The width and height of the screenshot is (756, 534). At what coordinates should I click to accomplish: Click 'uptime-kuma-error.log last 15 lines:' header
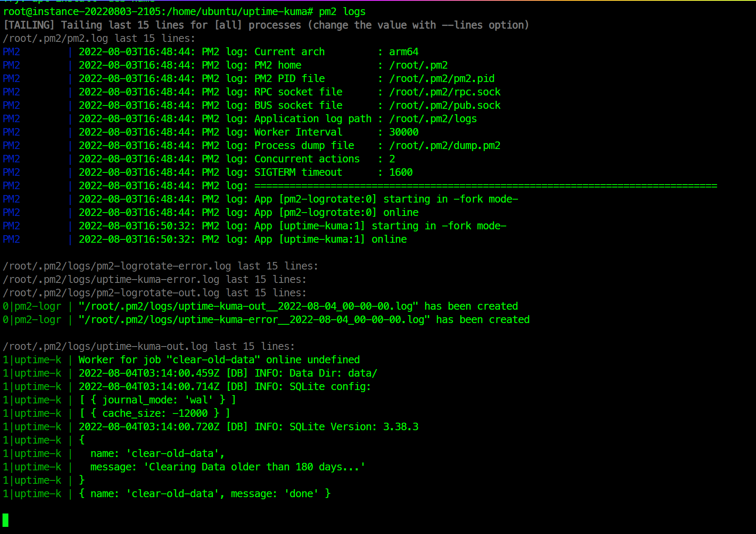coord(202,280)
